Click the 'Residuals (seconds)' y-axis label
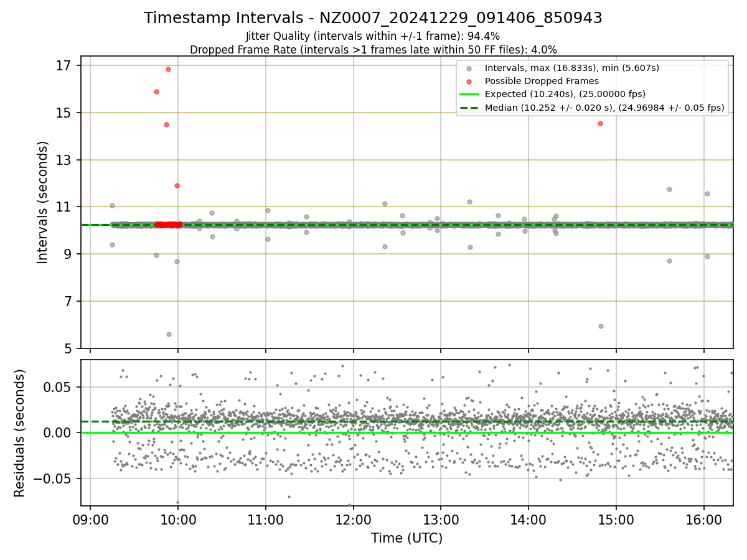Viewport: 747px width, 560px height. pos(20,433)
